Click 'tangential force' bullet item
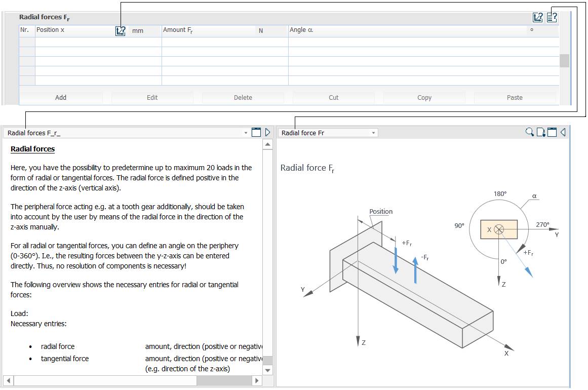The image size is (588, 390). (x=65, y=359)
